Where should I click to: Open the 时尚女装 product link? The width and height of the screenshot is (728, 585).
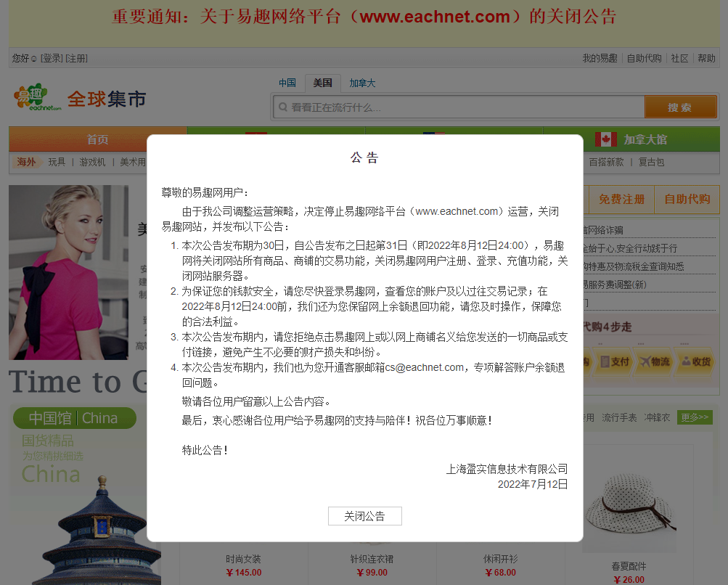click(243, 559)
